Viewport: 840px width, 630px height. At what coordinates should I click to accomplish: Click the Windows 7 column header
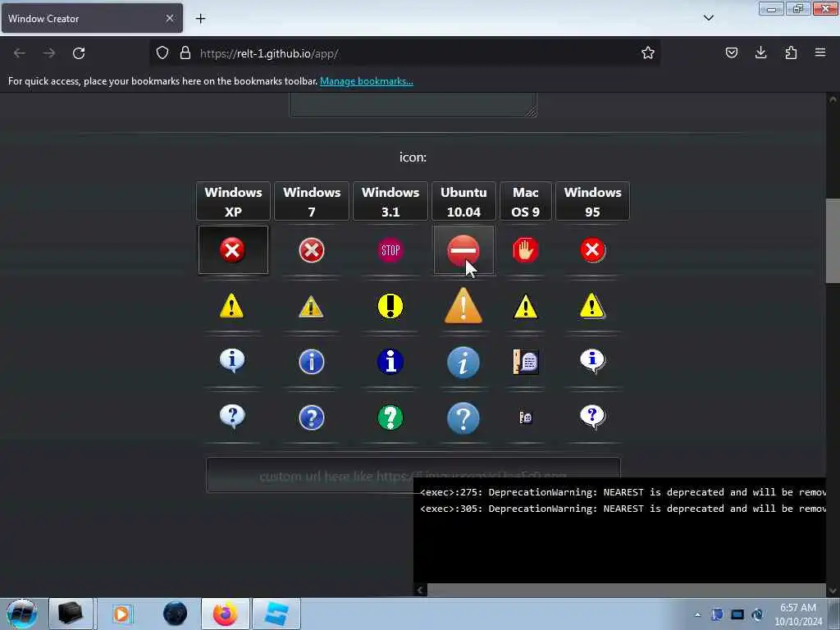click(x=311, y=202)
